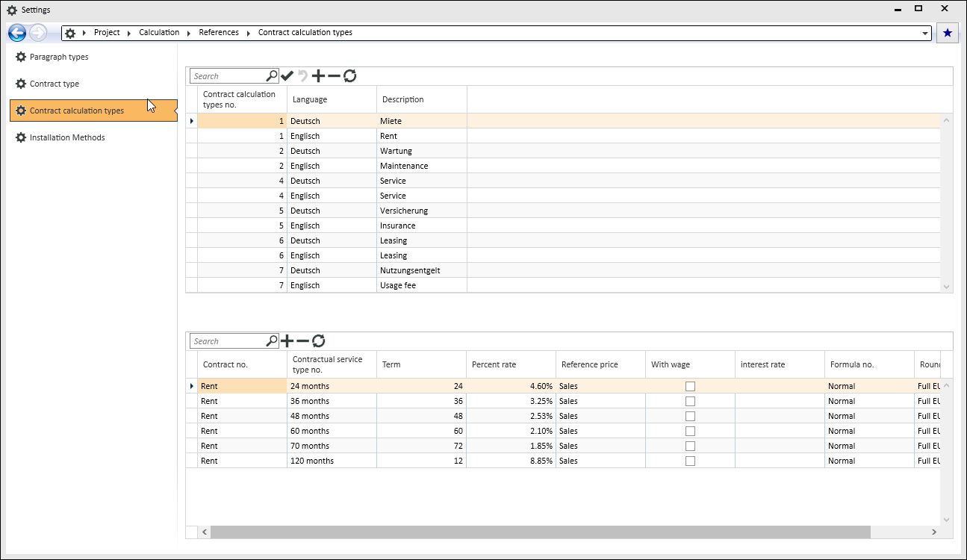The height and width of the screenshot is (560, 967).
Task: Click the blue favorites star button
Action: [947, 32]
